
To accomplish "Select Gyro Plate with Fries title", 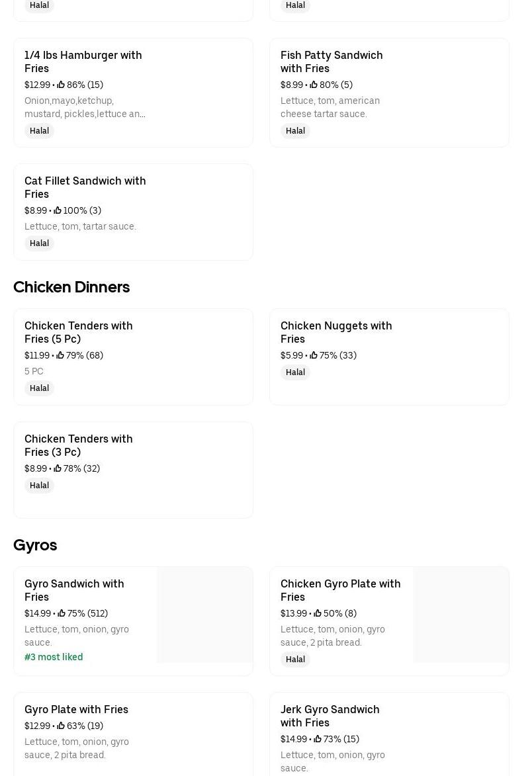I will [x=76, y=709].
